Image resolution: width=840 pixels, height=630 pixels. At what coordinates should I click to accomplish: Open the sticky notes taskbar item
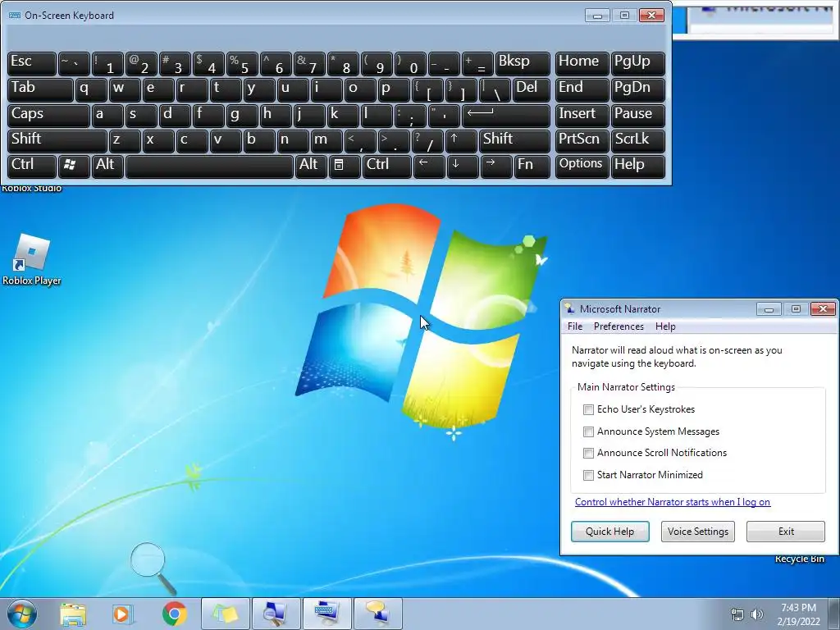(225, 614)
